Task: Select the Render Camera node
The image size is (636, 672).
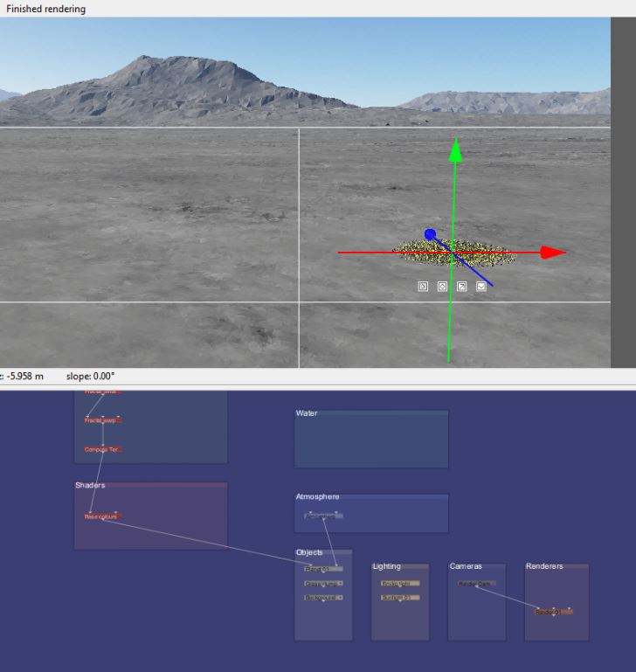Action: [x=477, y=583]
